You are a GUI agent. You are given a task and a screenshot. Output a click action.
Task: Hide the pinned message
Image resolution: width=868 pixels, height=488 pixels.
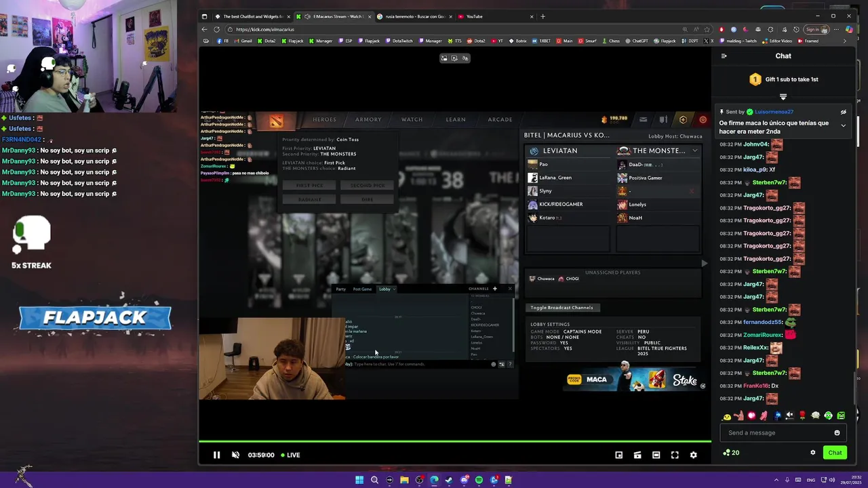click(843, 112)
